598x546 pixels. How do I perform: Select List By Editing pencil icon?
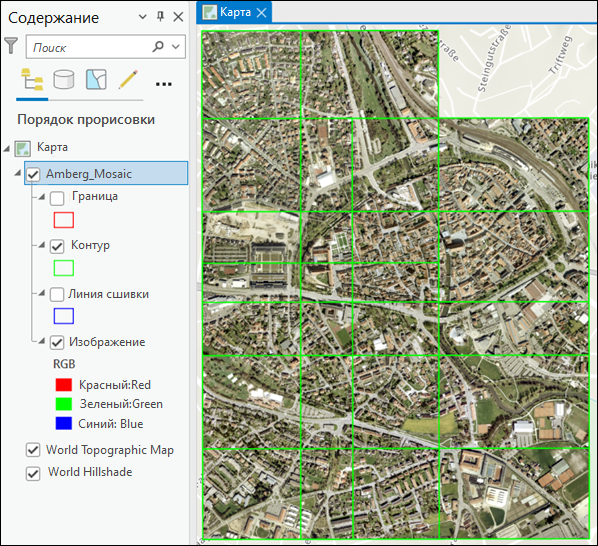tap(128, 79)
